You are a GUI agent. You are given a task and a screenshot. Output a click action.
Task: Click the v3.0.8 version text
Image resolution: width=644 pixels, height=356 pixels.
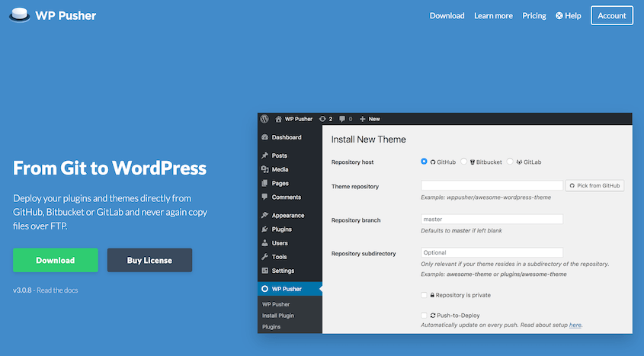tap(22, 290)
